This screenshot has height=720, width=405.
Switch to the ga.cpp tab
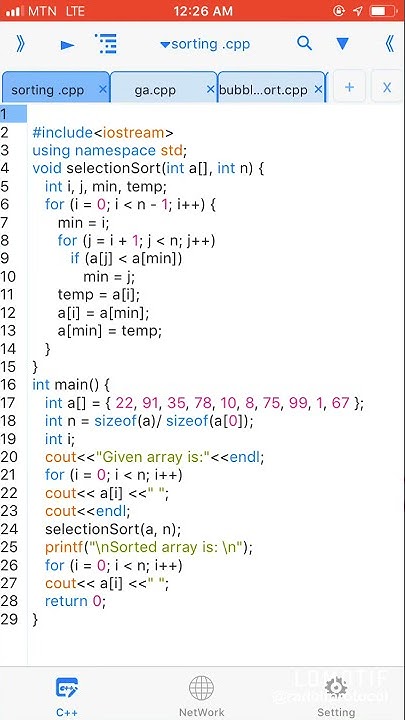click(x=154, y=90)
